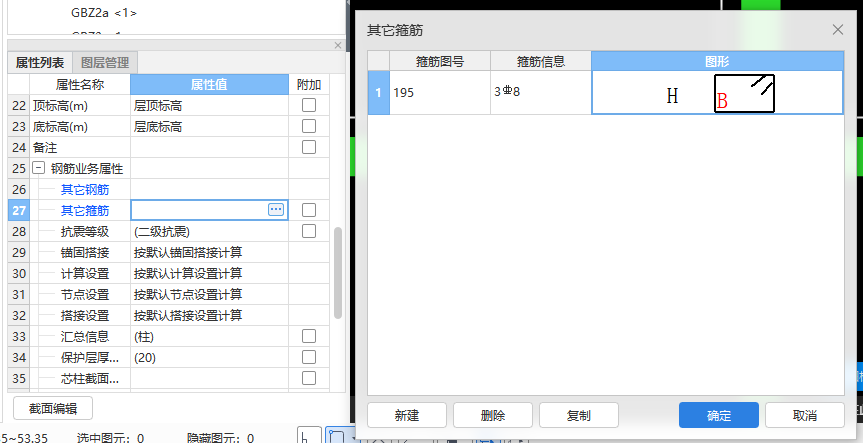
Task: Switch to the 图层管理 tab
Action: [x=105, y=63]
